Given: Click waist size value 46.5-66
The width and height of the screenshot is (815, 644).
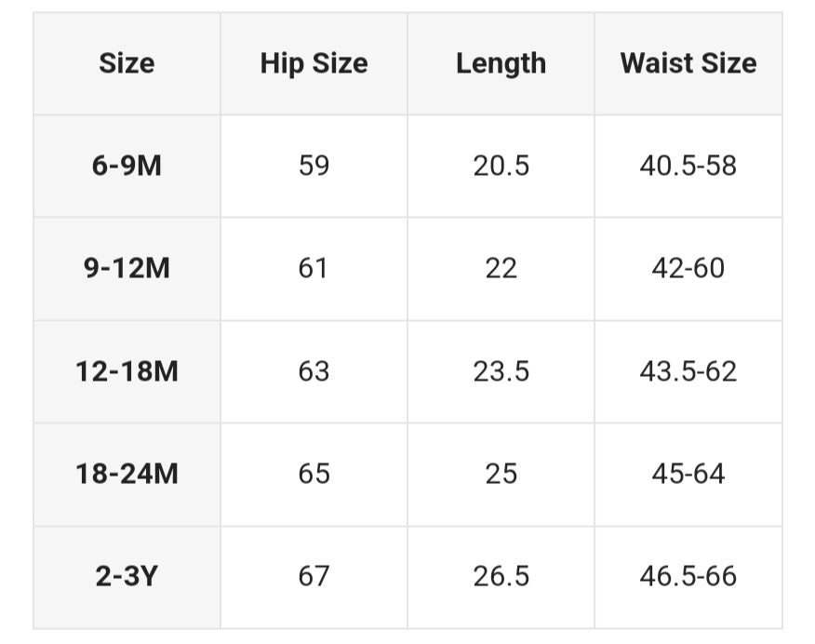Looking at the screenshot, I should [x=688, y=576].
